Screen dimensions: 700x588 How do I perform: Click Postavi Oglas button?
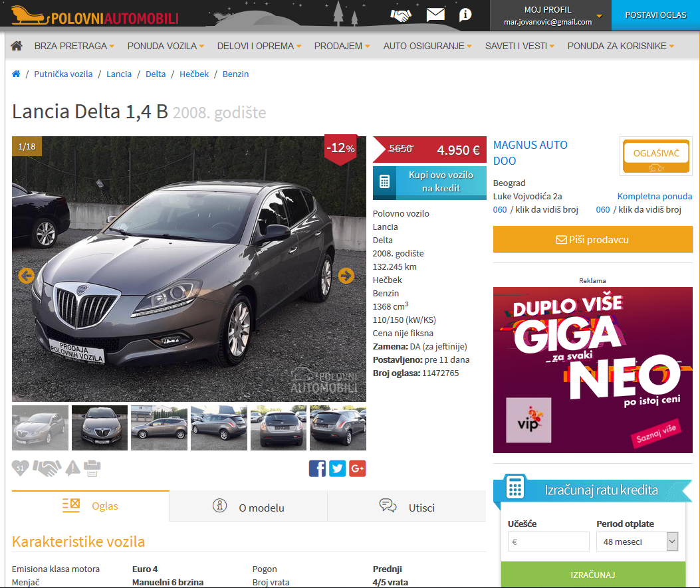point(655,15)
